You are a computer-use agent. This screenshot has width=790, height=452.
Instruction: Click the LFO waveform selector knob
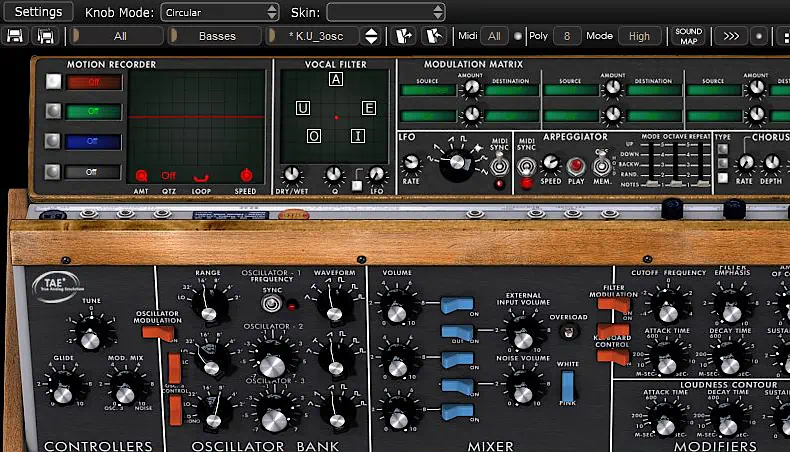tap(456, 162)
